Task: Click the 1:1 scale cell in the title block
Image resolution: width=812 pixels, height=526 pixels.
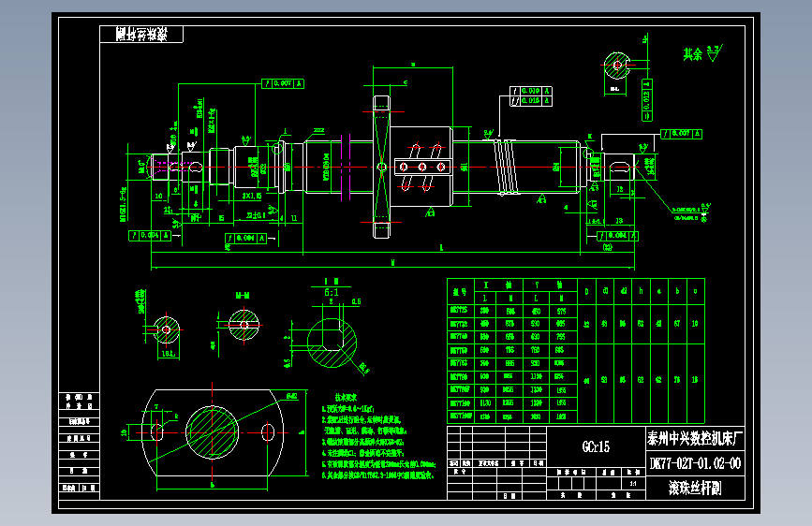Action: (633, 484)
